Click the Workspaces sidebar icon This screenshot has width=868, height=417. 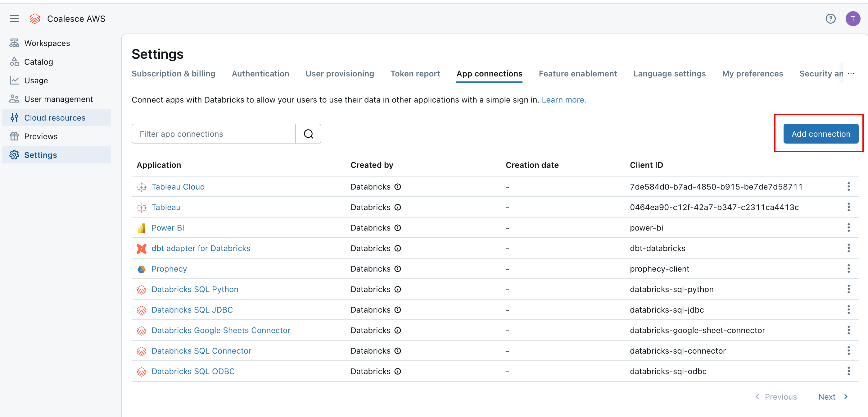coord(14,43)
